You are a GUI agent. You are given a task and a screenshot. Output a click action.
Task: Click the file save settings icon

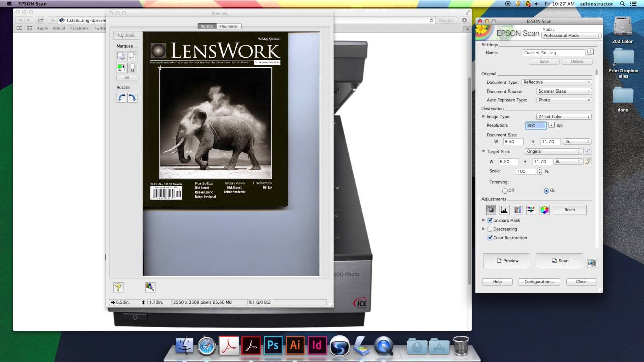click(x=592, y=262)
